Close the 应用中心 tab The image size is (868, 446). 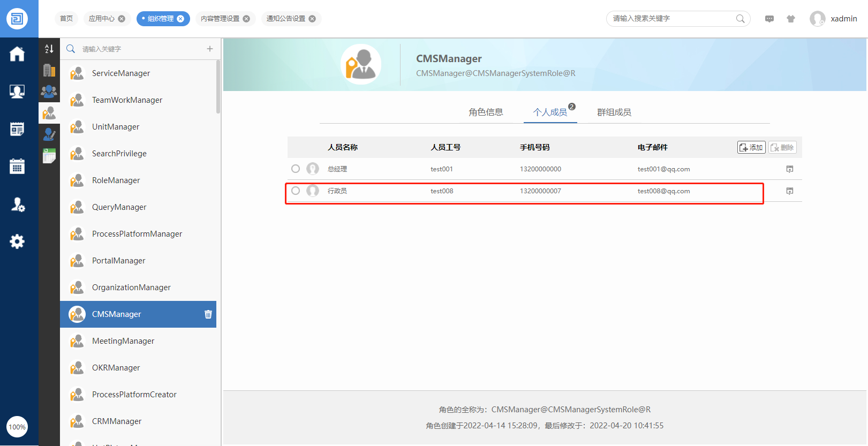tap(122, 19)
